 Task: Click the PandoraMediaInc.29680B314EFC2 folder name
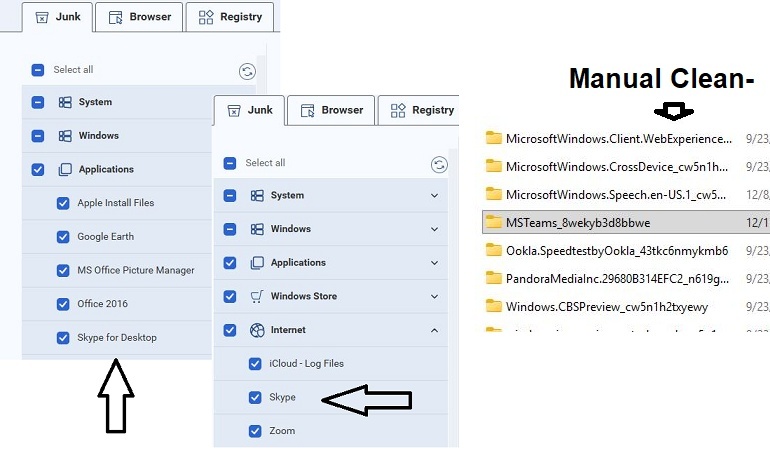coord(617,279)
